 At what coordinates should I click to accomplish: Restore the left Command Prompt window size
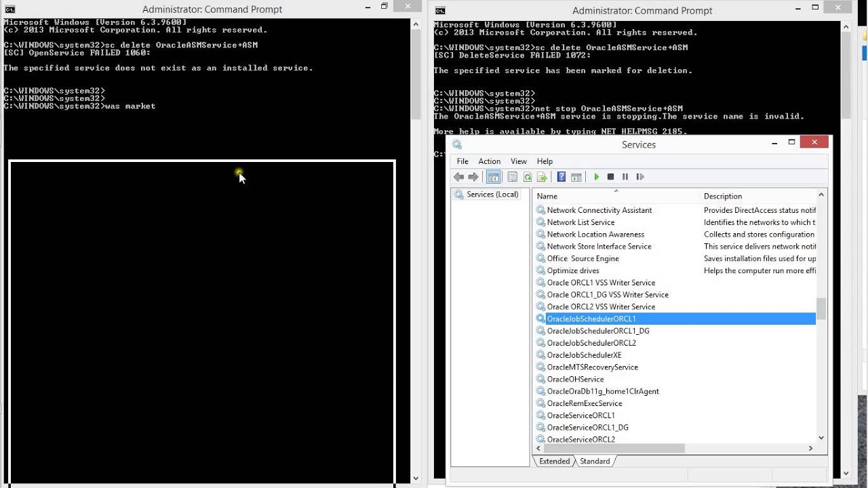(384, 6)
